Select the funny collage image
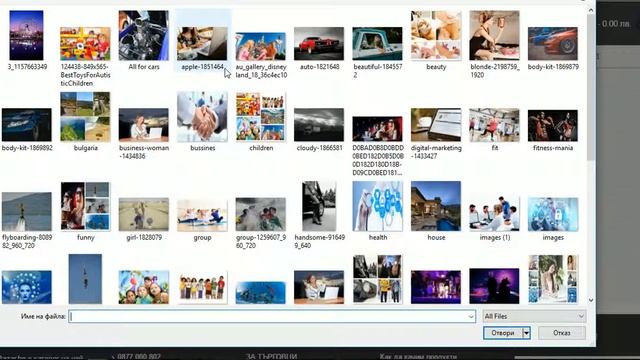 (x=85, y=206)
